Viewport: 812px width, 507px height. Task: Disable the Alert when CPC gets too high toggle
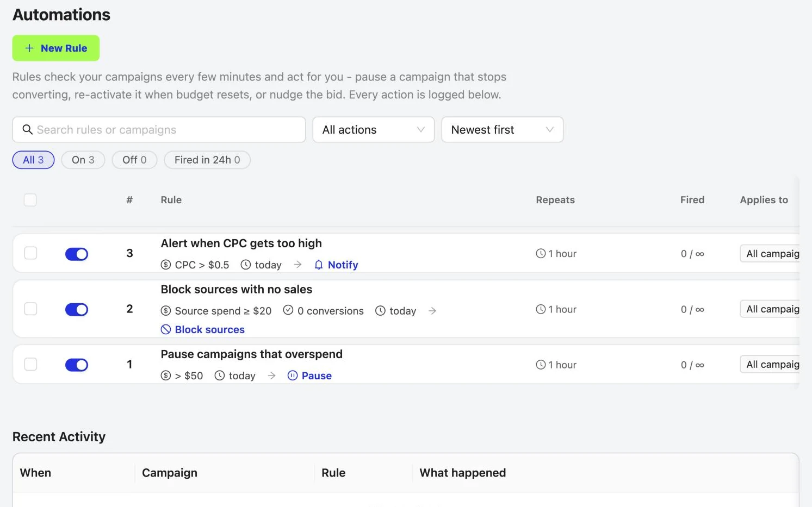pos(77,254)
